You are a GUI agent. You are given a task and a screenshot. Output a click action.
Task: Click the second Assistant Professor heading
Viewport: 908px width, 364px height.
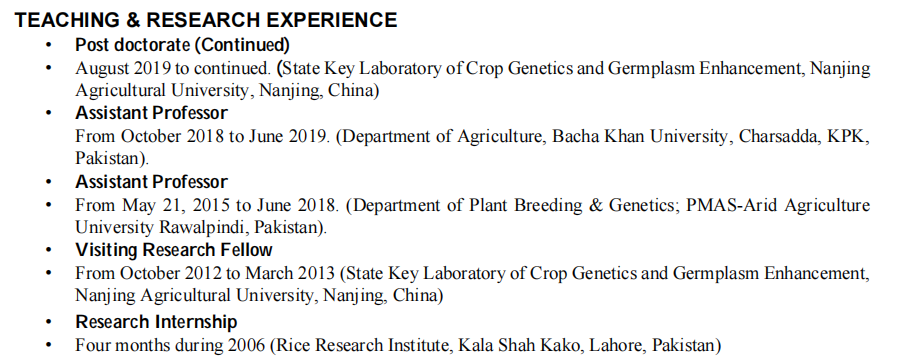pos(151,182)
